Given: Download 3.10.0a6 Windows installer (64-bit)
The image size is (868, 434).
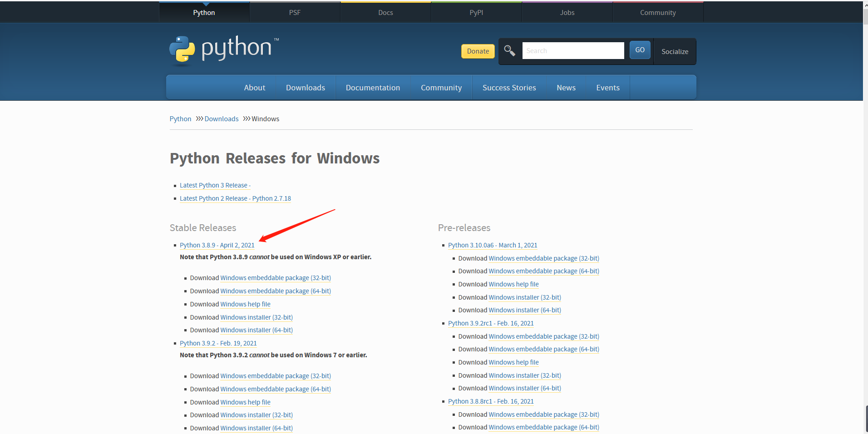Looking at the screenshot, I should [525, 310].
